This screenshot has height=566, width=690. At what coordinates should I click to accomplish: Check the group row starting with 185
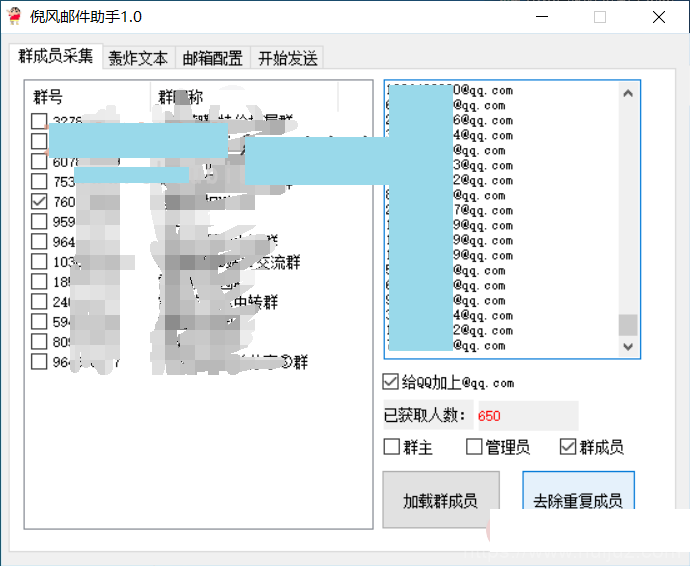[x=39, y=282]
